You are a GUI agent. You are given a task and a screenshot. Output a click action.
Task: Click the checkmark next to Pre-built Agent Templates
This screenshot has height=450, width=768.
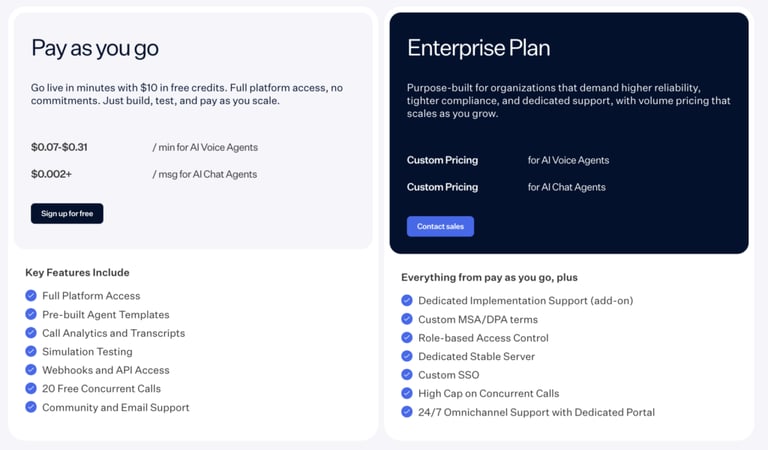(31, 314)
